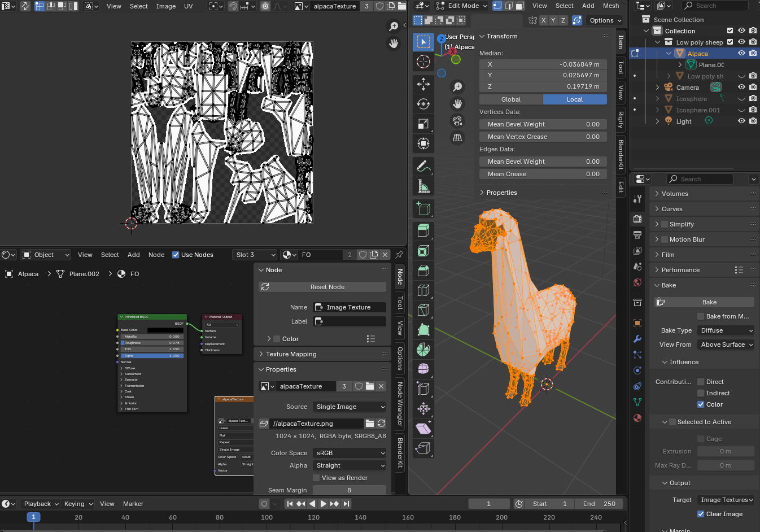The image size is (760, 532).
Task: Open the alpacaTexture.png file browser folder icon
Action: tap(369, 424)
